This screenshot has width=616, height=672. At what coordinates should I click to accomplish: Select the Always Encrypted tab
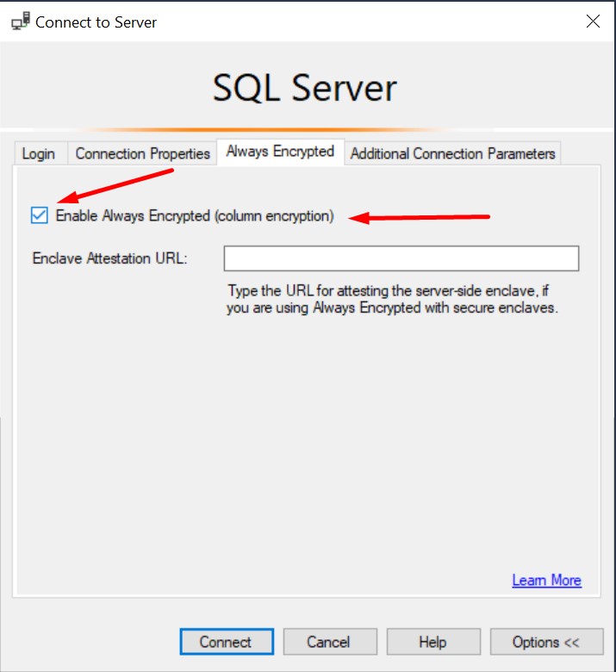click(x=280, y=152)
